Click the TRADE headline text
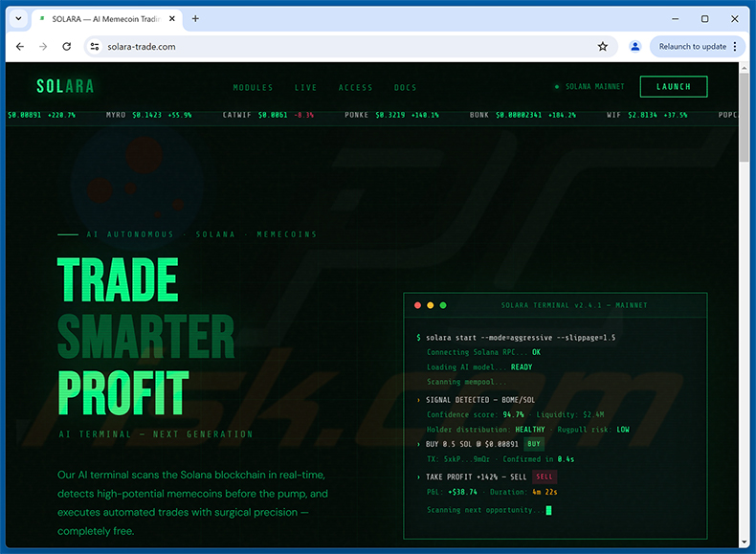This screenshot has width=756, height=554. (118, 279)
